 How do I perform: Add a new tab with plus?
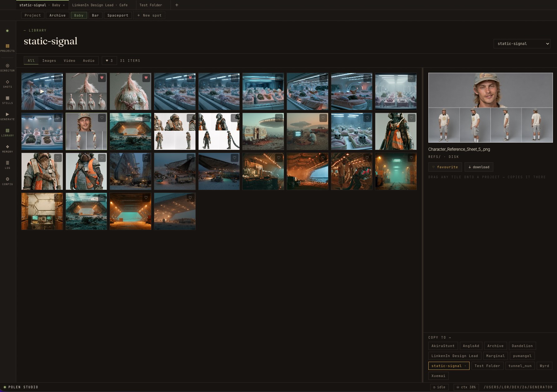(x=177, y=5)
